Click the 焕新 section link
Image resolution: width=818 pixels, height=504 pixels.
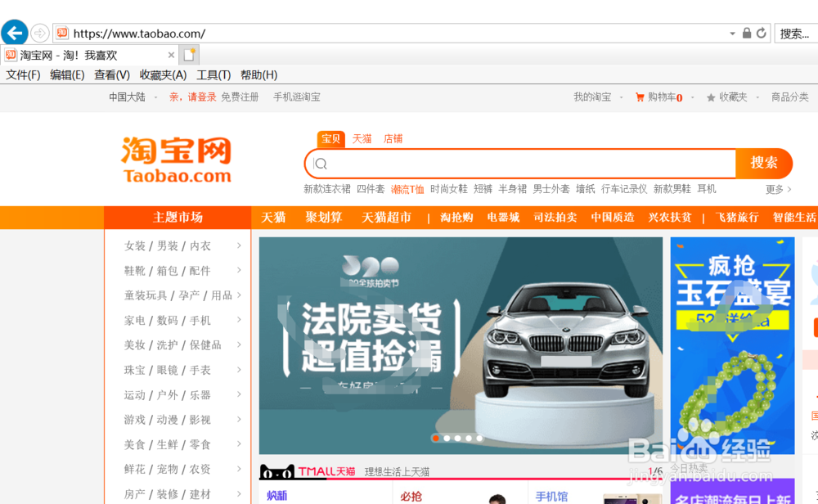click(276, 496)
